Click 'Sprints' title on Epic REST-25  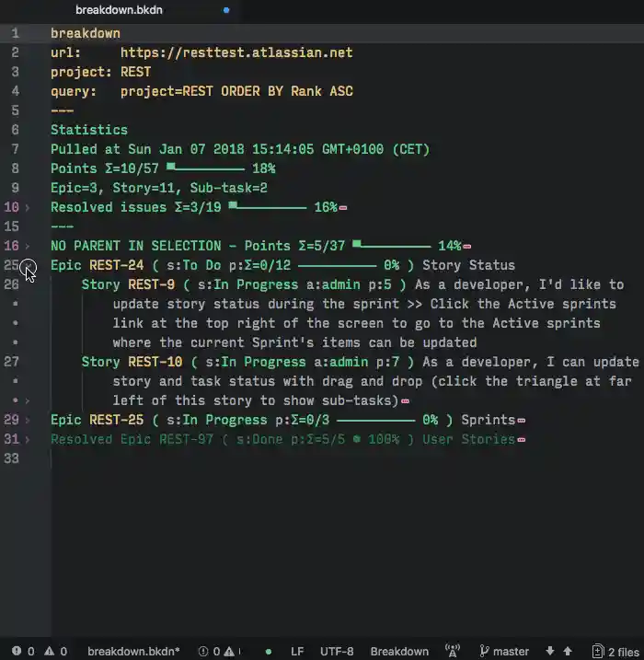489,420
